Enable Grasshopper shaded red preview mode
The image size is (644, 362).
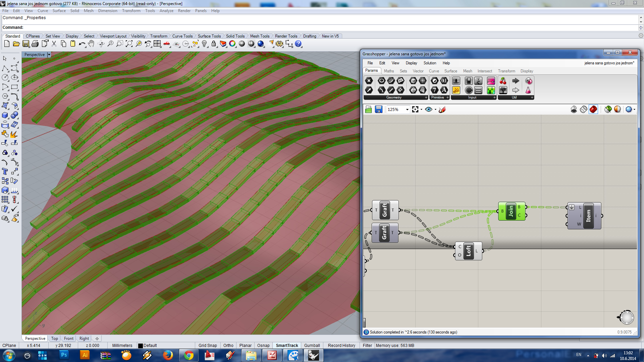point(593,110)
